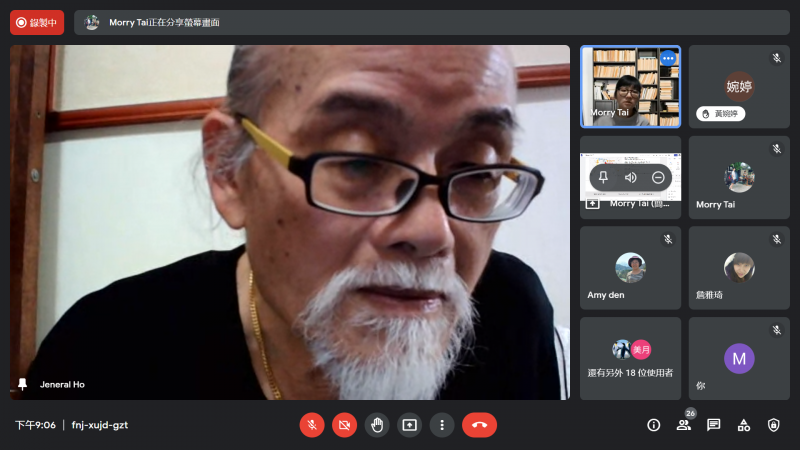Mute audio on the shared presentation tile

point(631,177)
